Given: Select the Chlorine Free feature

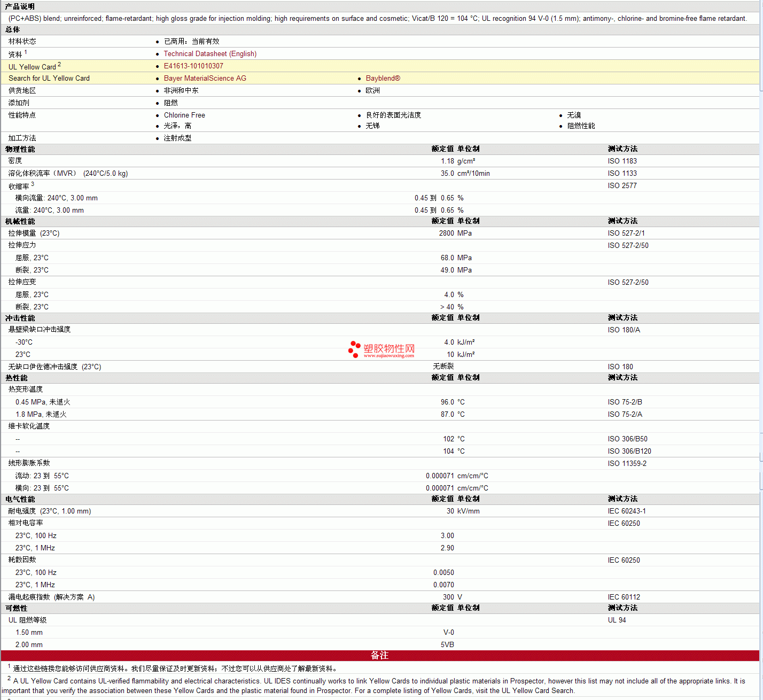Looking at the screenshot, I should pyautogui.click(x=184, y=115).
